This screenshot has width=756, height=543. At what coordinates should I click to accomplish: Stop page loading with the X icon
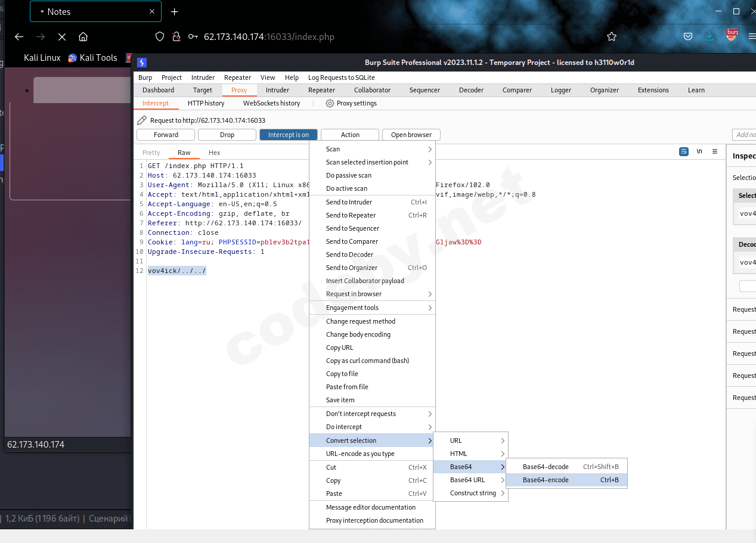coord(61,37)
